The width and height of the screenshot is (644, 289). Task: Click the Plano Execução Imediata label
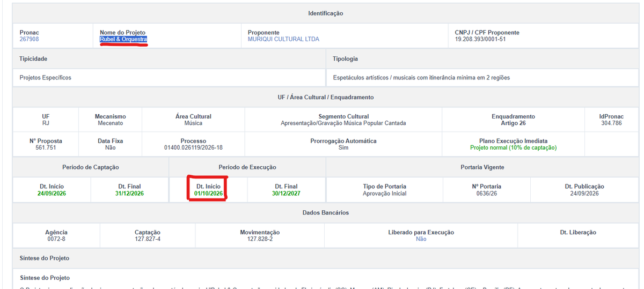coord(514,141)
